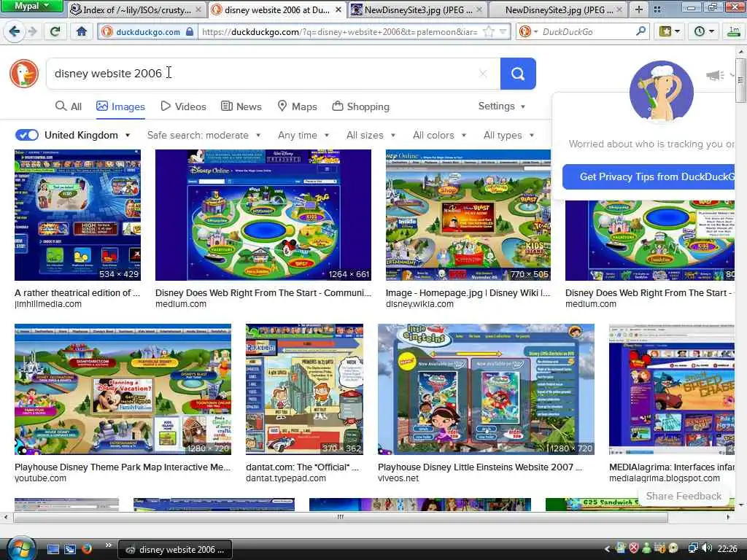747x560 pixels.
Task: Open the All sizes filter dropdown
Action: [x=371, y=135]
